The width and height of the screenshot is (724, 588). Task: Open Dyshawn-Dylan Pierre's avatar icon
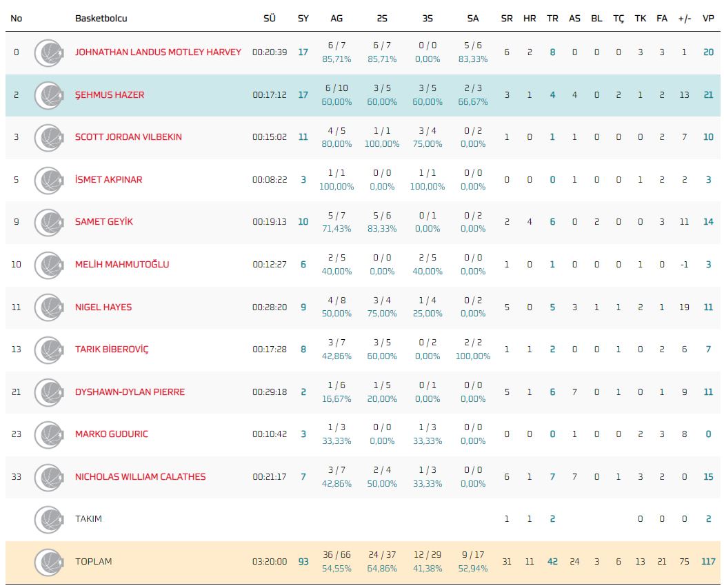point(49,392)
